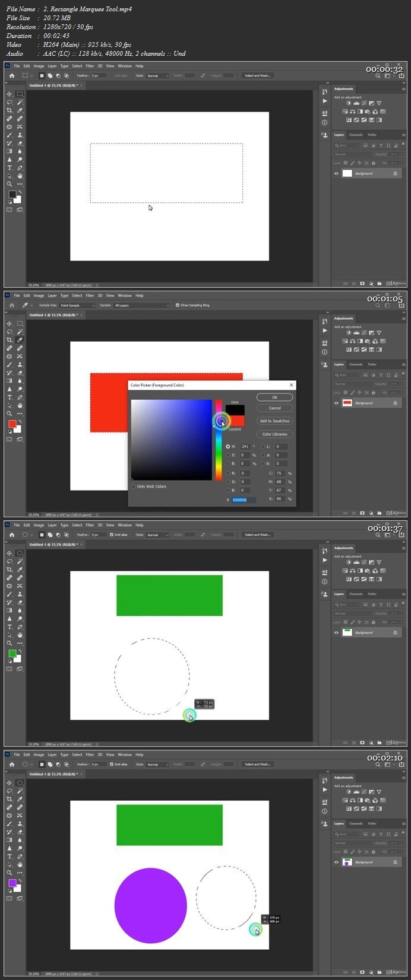Hide Background layer eye in the 00:00:32 frame
Screen dimensions: 411x980
pyautogui.click(x=336, y=173)
